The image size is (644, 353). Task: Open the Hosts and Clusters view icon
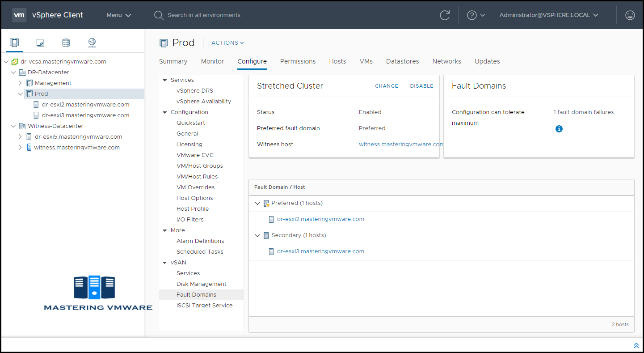pos(14,43)
